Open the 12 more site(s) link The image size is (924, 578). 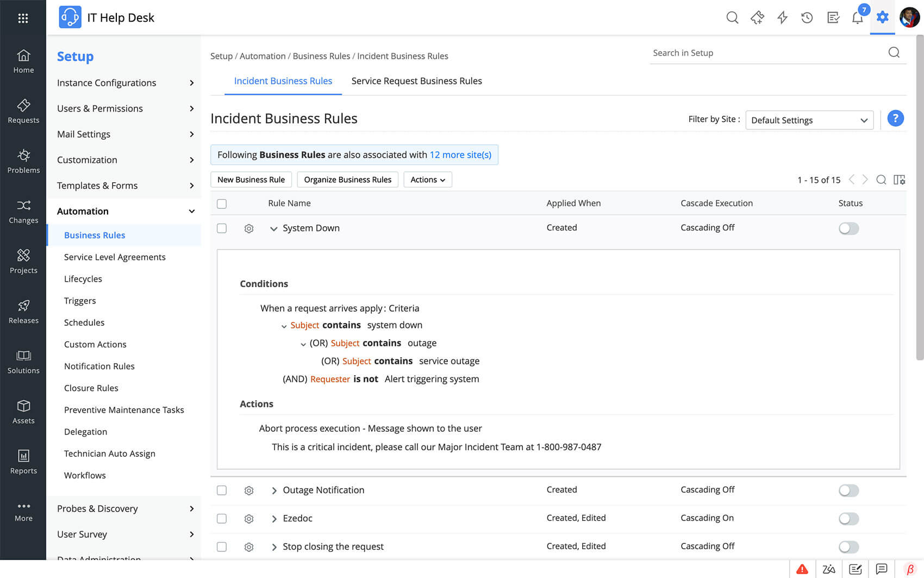point(460,155)
